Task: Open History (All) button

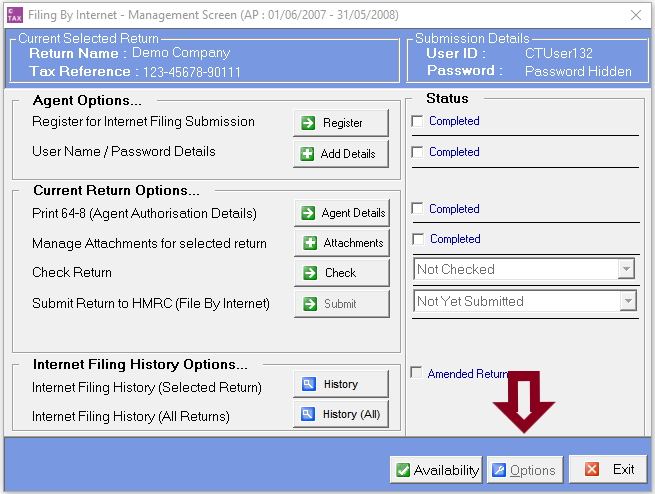Action: (x=341, y=414)
